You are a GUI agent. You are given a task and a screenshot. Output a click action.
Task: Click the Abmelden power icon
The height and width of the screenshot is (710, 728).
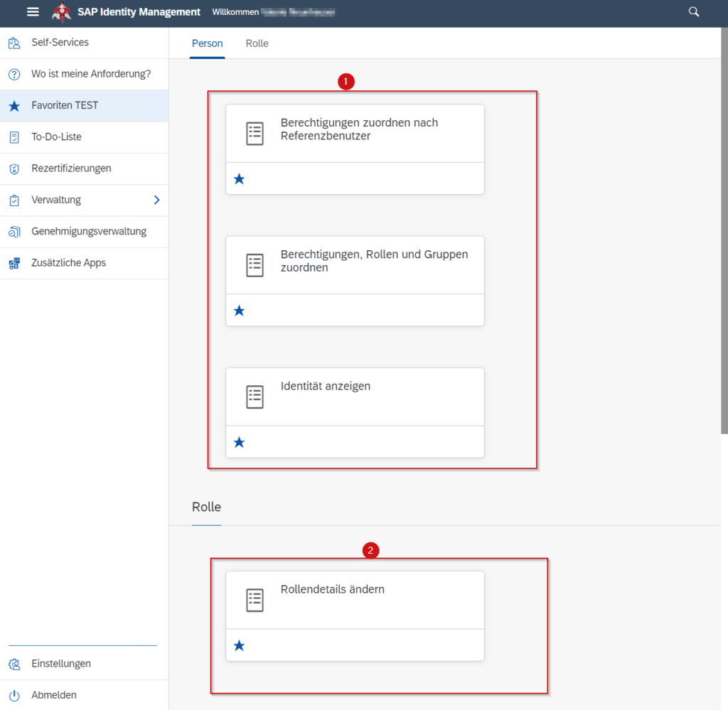pos(14,695)
